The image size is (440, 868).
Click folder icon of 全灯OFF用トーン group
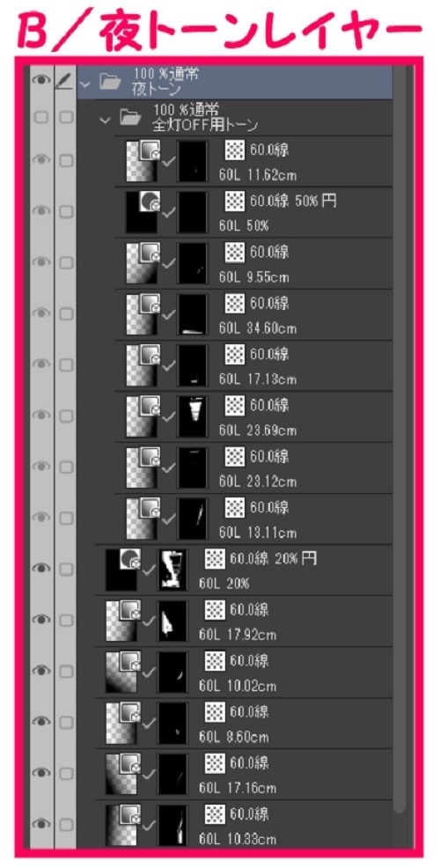(130, 118)
